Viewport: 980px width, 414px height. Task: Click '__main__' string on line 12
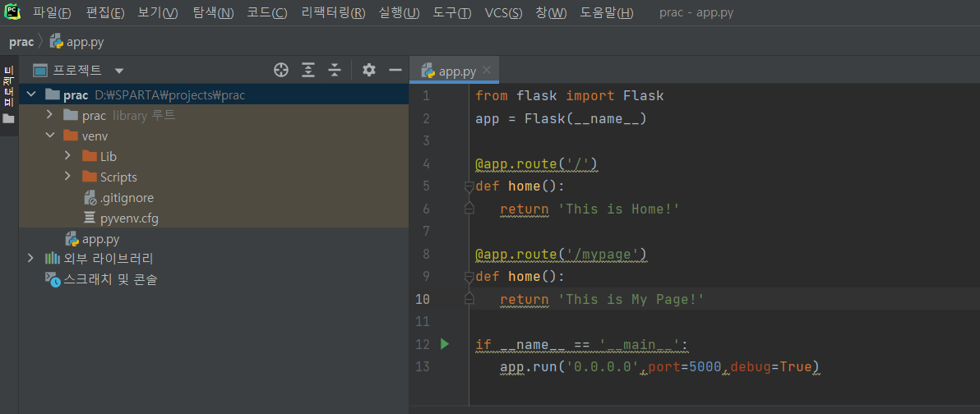click(640, 344)
